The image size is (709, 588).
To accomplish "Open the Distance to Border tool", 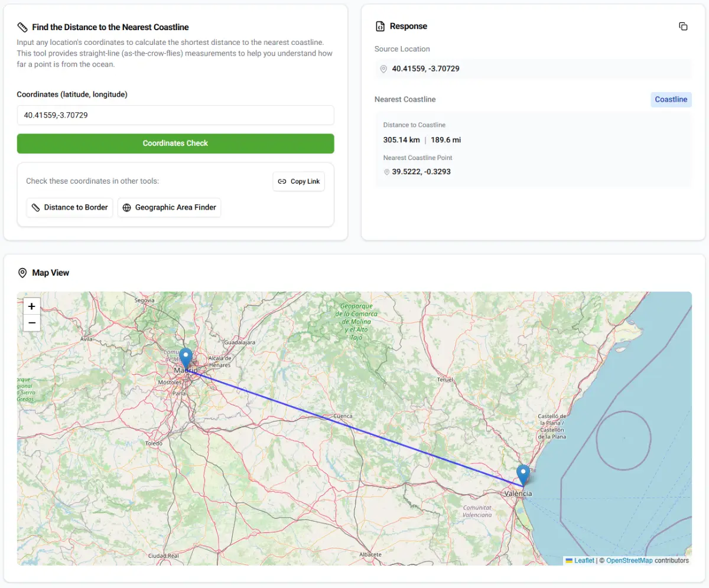I will (70, 208).
